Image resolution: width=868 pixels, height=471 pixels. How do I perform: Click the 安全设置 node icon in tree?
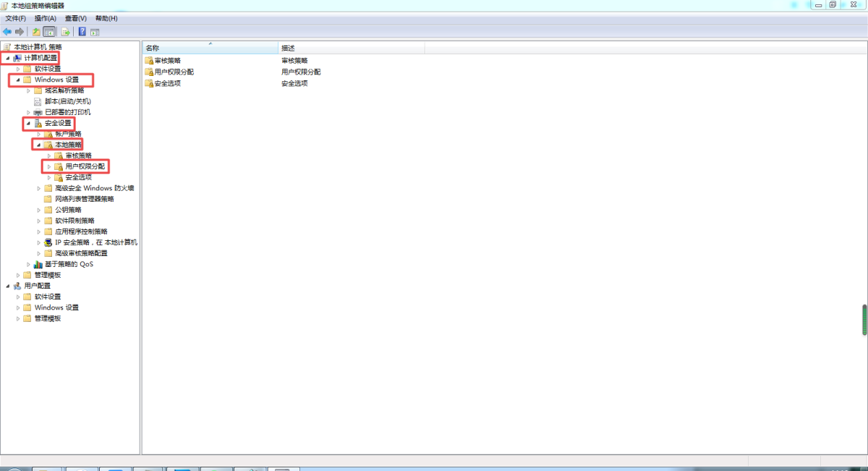(x=38, y=123)
